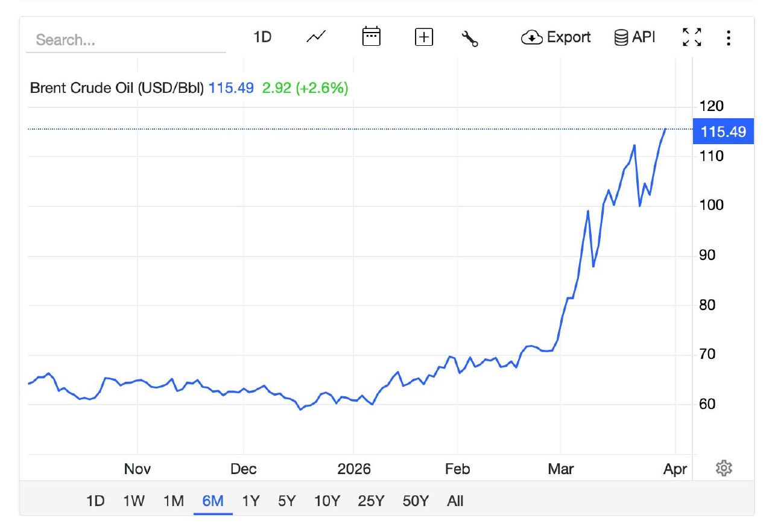Open the calendar date range icon
The image size is (772, 532).
tap(371, 37)
